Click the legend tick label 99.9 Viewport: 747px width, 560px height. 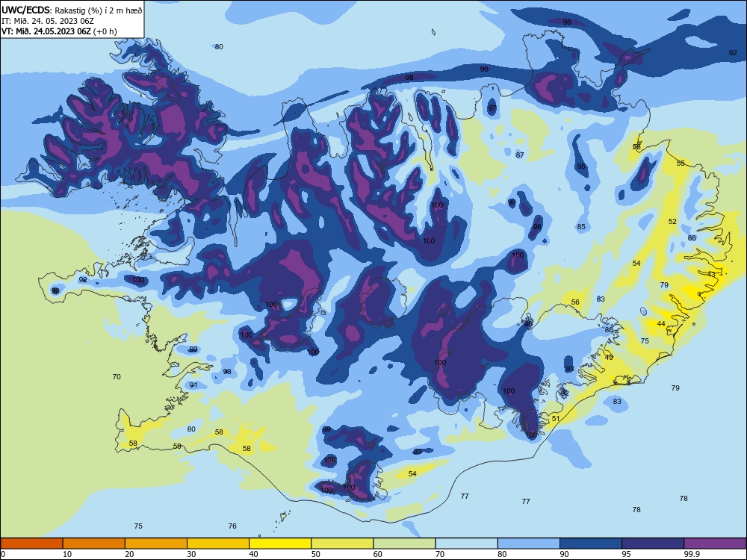[692, 554]
